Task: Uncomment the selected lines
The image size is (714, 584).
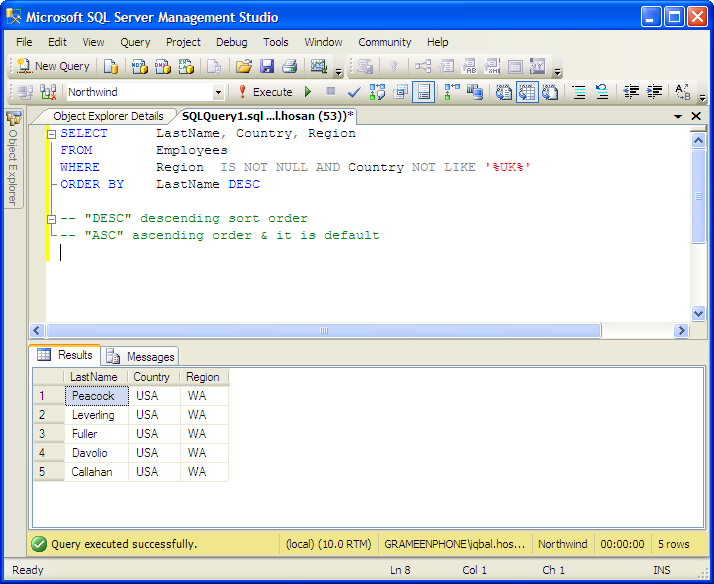Action: tap(602, 92)
